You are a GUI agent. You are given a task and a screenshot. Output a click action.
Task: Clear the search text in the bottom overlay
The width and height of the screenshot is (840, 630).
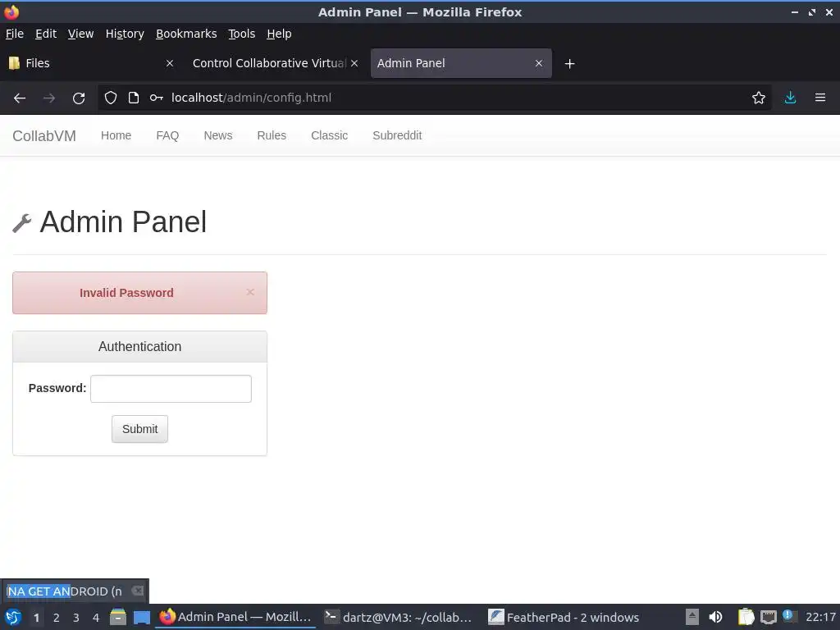click(138, 591)
